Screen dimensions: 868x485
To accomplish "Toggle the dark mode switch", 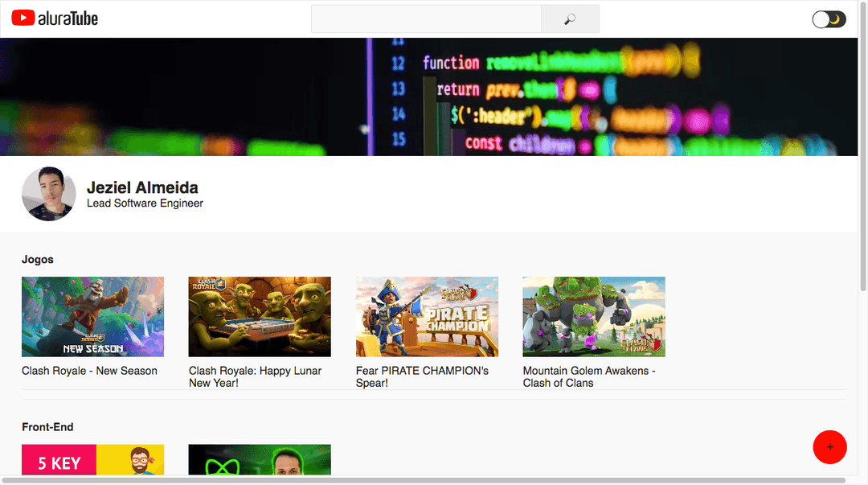I will (x=829, y=19).
